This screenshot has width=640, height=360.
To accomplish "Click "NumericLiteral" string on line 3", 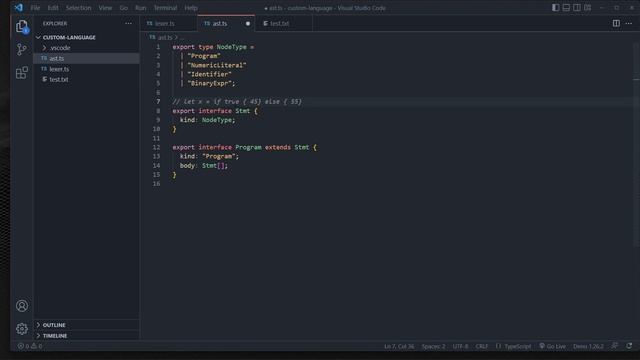I will pos(217,65).
